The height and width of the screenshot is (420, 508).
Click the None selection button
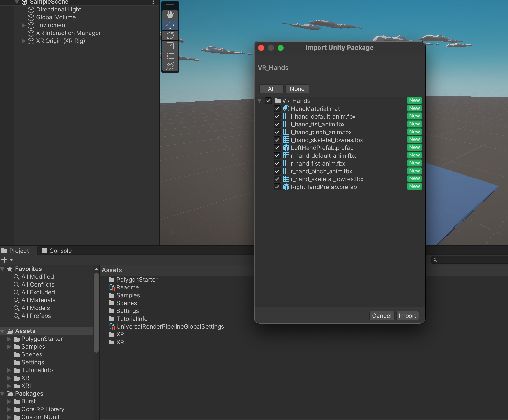tap(297, 89)
